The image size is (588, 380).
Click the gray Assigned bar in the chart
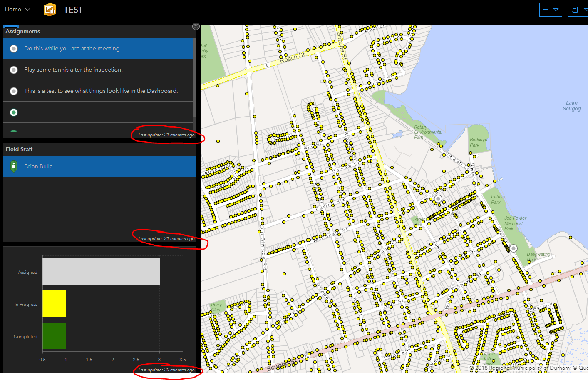point(101,272)
